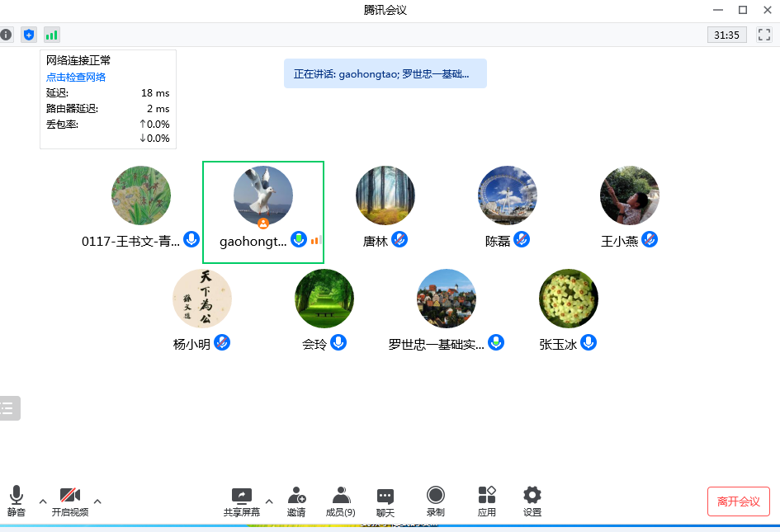The height and width of the screenshot is (532, 780).
Task: Click the meeting info icon at top left
Action: (x=6, y=35)
